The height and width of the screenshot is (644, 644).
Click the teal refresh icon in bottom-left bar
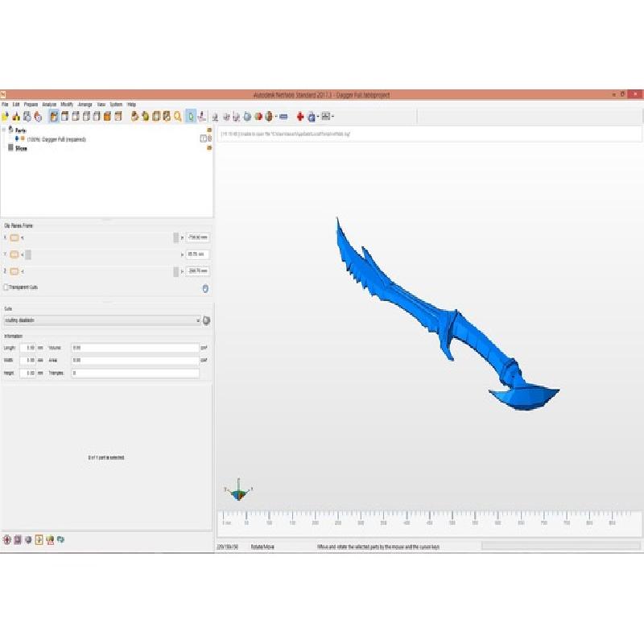click(x=61, y=539)
